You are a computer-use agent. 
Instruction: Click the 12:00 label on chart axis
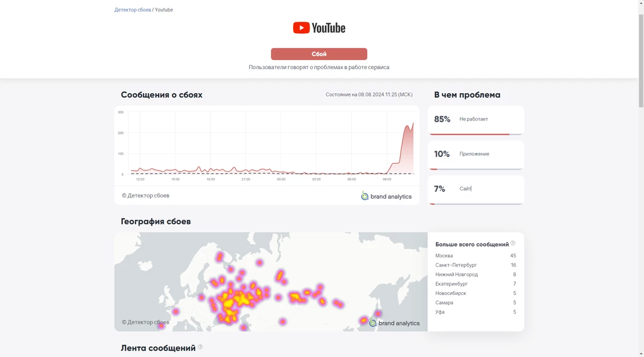(x=140, y=180)
